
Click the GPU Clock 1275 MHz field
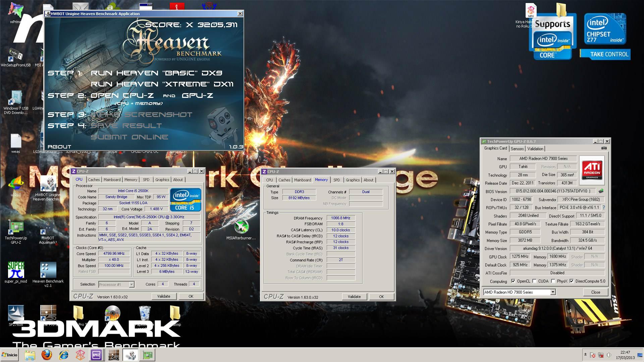520,257
